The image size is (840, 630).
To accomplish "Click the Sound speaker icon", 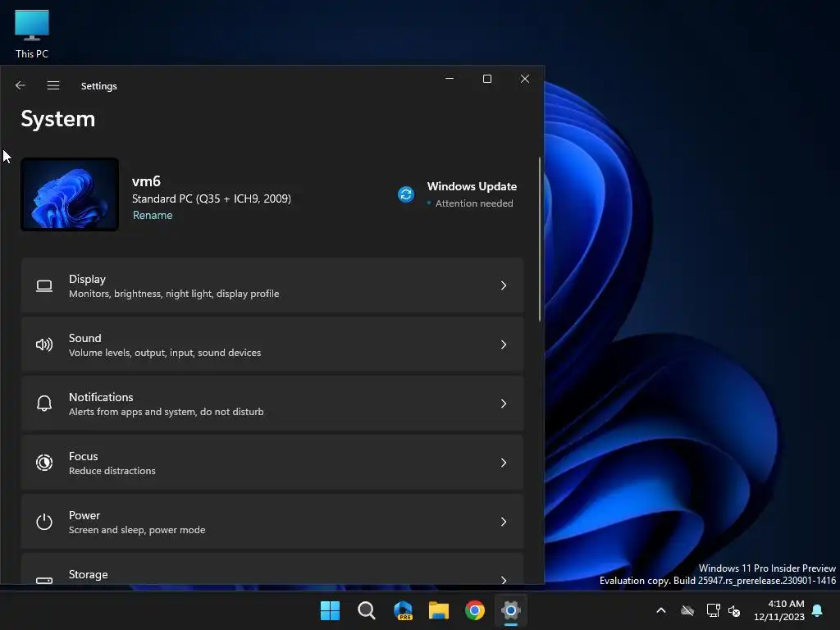I will click(44, 345).
